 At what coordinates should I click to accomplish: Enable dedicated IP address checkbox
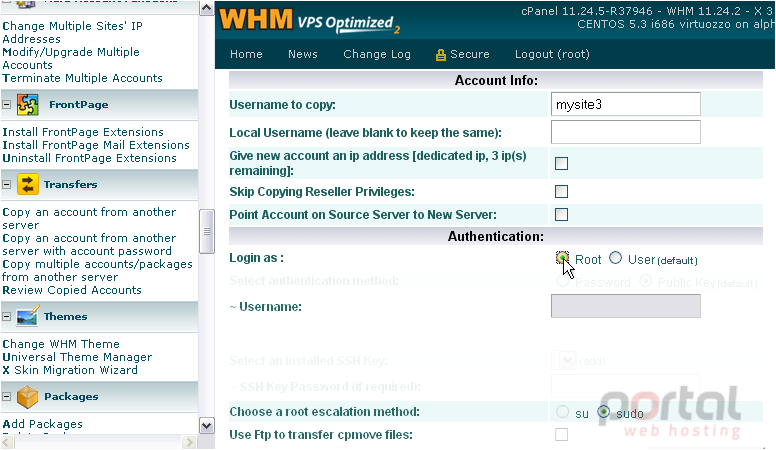click(561, 163)
